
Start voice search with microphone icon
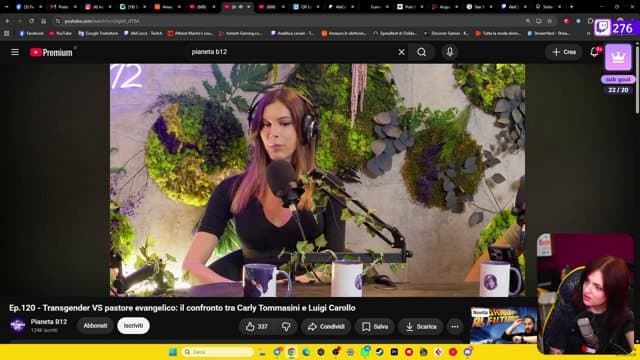click(449, 52)
